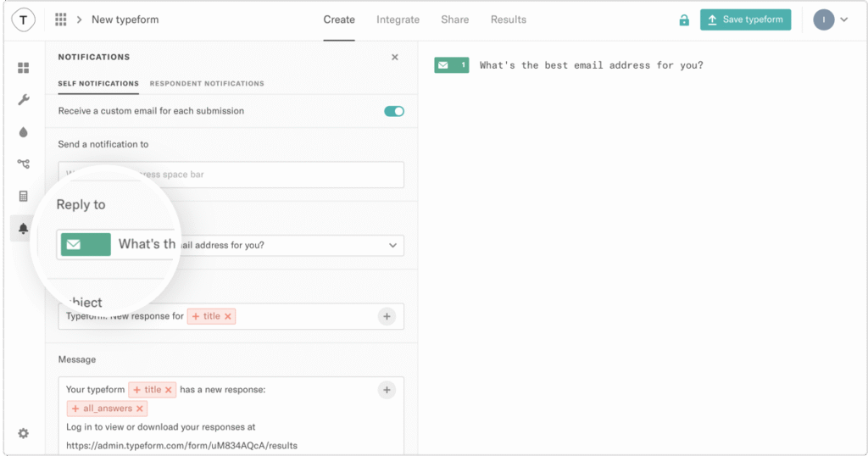Add variable to Subject with plus button
The width and height of the screenshot is (868, 456).
(387, 316)
